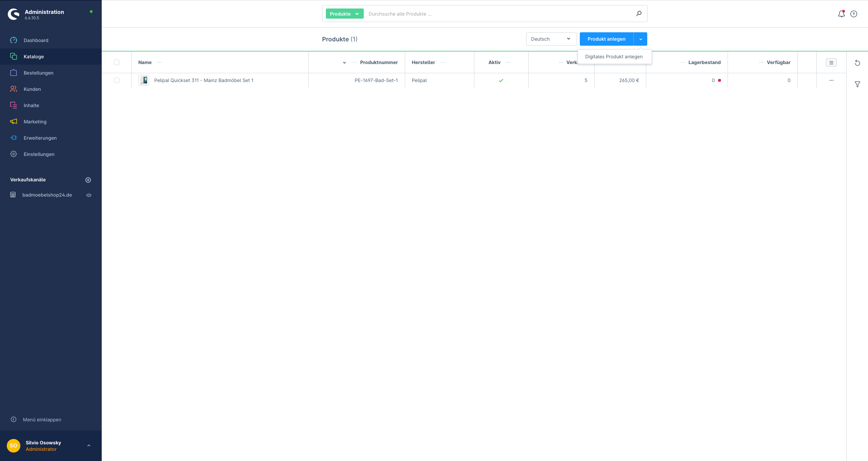This screenshot has height=461, width=868.
Task: Select Digitales Produkt anlegen menu entry
Action: pos(614,57)
